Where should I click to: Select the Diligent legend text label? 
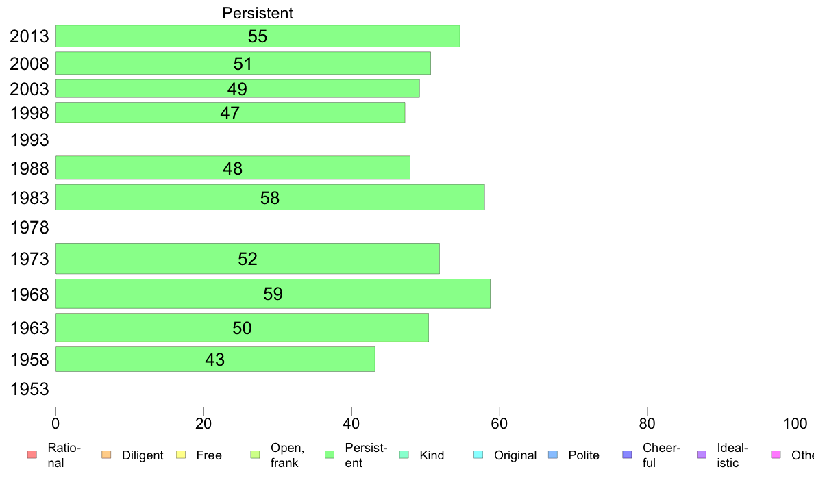pyautogui.click(x=143, y=455)
